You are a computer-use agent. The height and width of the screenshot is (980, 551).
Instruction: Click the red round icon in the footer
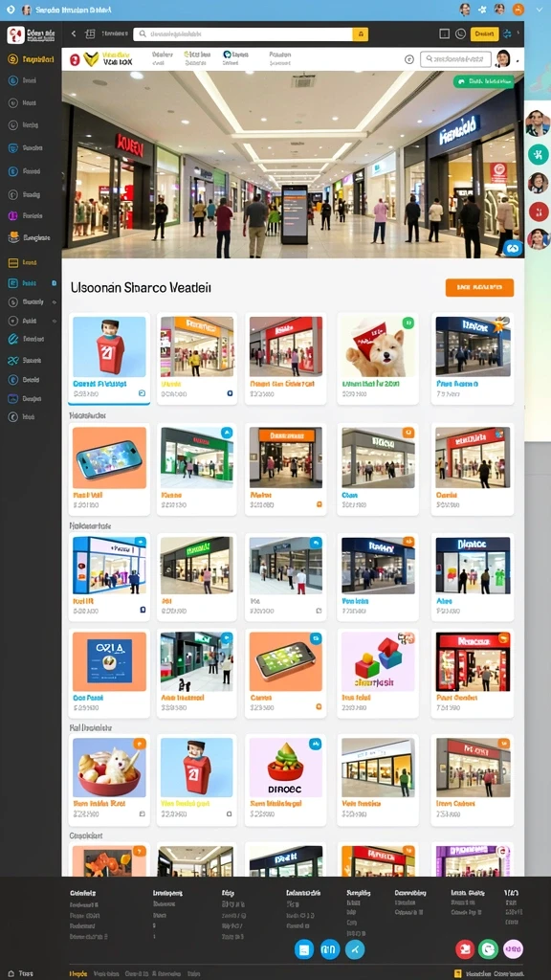[x=466, y=949]
